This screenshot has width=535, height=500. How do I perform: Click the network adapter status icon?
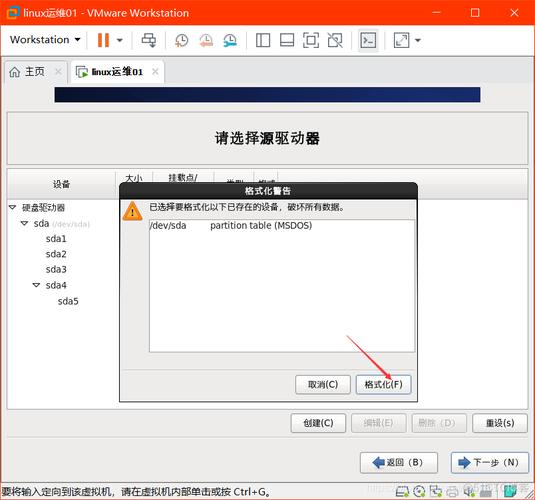[x=436, y=491]
